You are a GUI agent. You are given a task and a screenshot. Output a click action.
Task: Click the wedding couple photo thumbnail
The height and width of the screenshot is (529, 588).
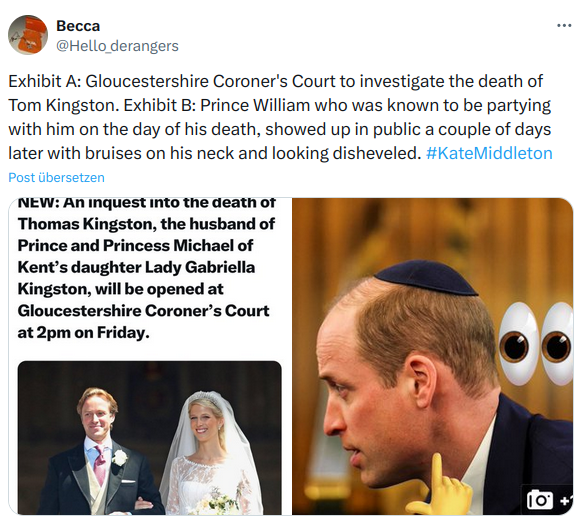tap(150, 438)
